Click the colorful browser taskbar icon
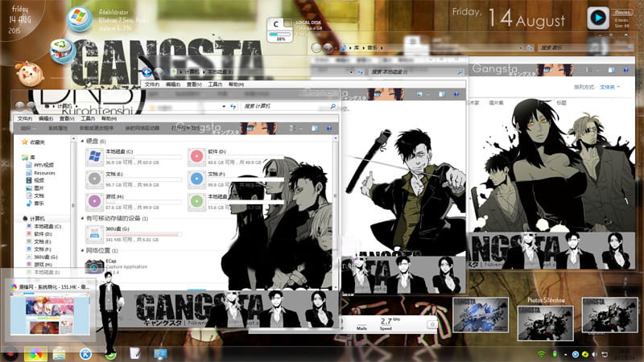Screen dimensions: 644x362 tap(35, 354)
